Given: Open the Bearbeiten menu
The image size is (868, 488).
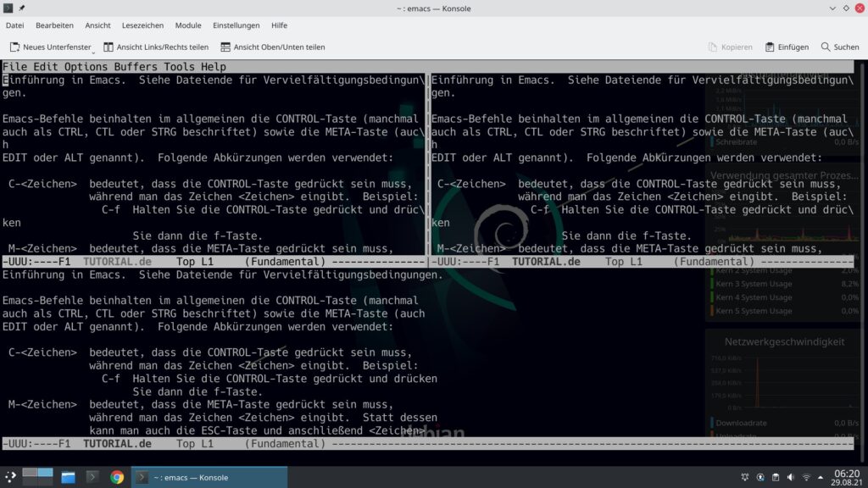Looking at the screenshot, I should (54, 25).
